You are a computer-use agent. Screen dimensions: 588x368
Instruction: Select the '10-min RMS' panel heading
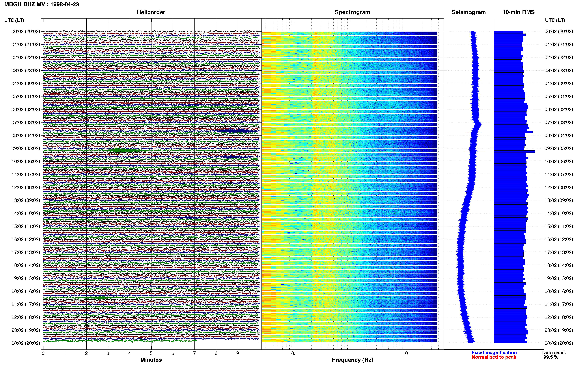[x=518, y=12]
